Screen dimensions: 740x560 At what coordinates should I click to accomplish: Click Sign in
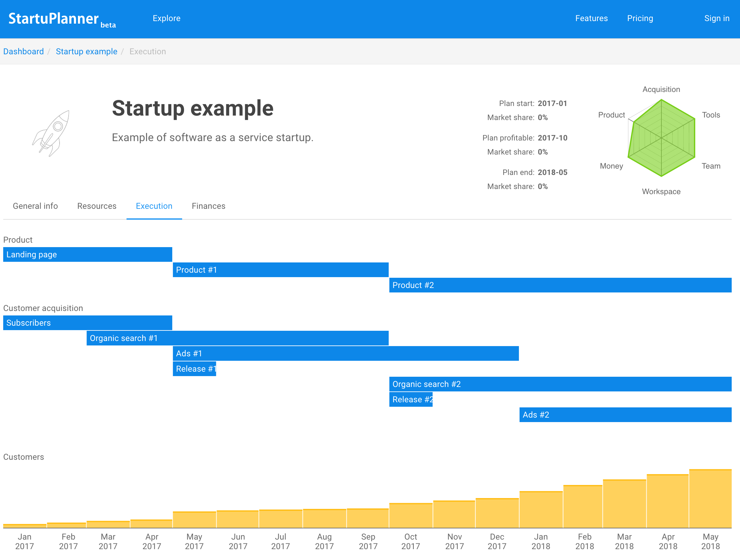tap(717, 19)
